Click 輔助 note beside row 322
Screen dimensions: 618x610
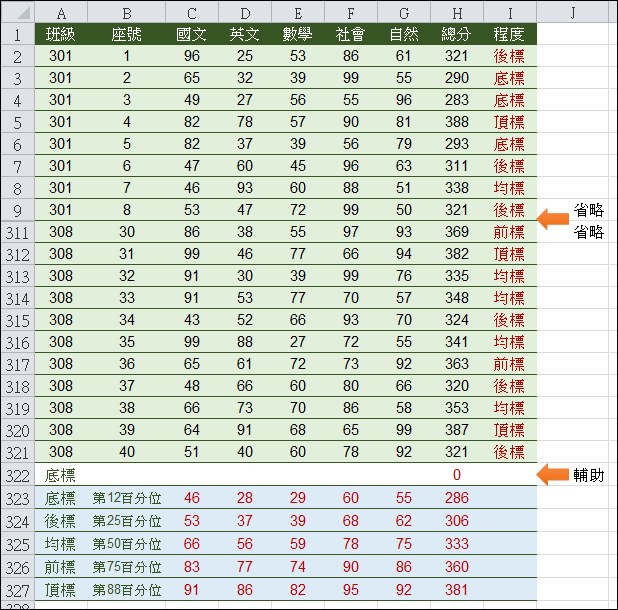pos(588,475)
